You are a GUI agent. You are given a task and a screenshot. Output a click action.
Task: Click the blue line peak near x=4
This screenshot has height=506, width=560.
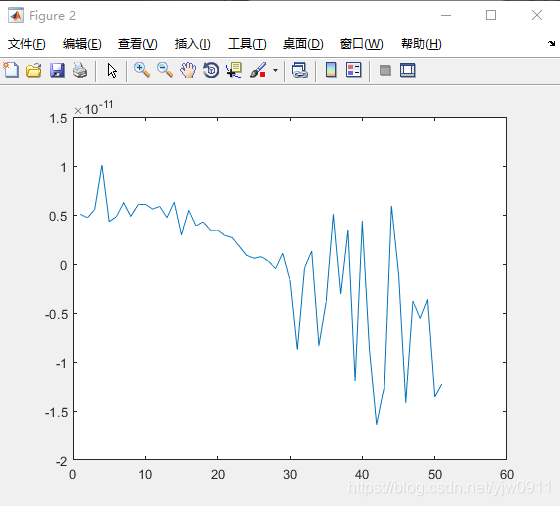(102, 166)
